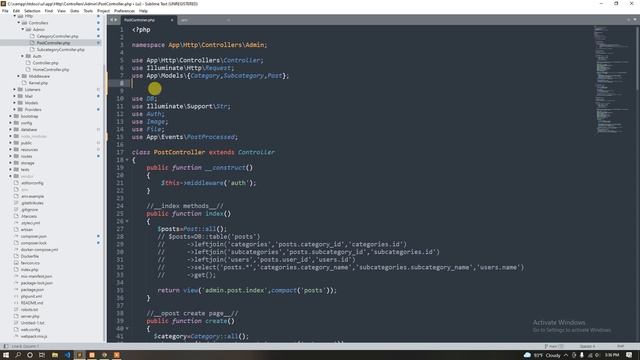Expand the Providers folder

pos(14,109)
